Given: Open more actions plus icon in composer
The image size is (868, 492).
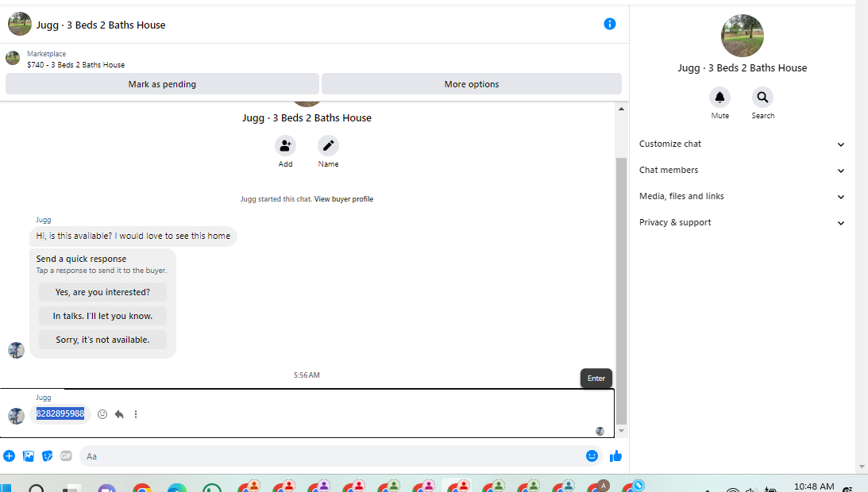Looking at the screenshot, I should tap(9, 456).
